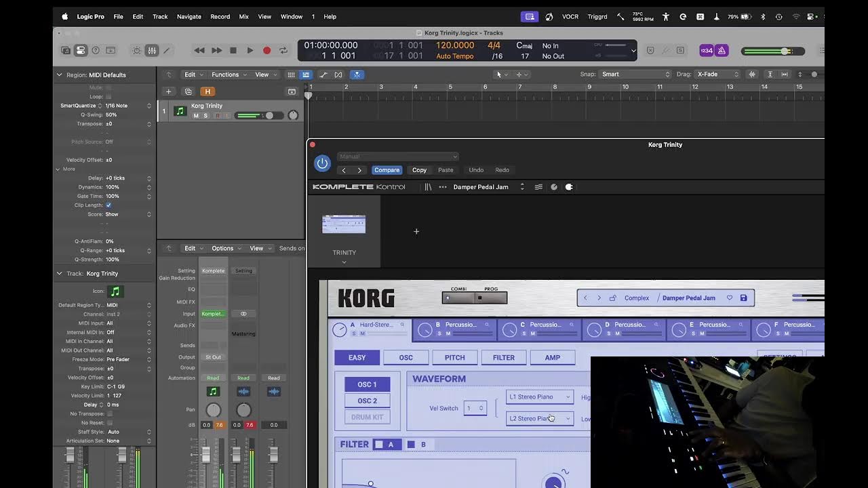
Task: Solo the Korg Trinity track
Action: click(x=205, y=116)
